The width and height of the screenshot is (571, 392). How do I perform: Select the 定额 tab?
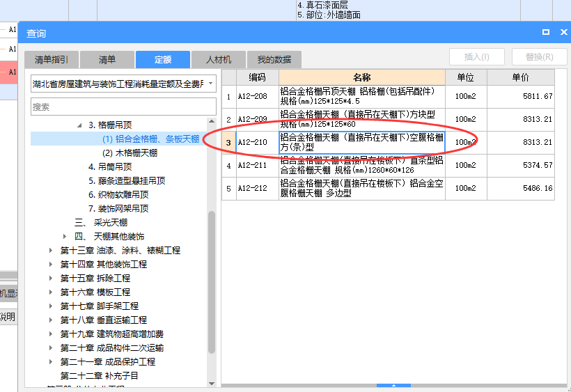click(x=163, y=60)
